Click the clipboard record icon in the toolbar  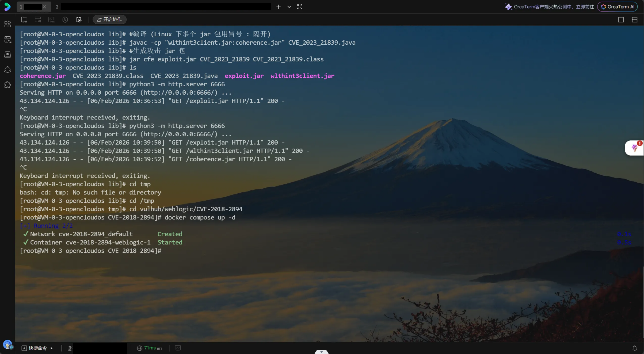(79, 20)
